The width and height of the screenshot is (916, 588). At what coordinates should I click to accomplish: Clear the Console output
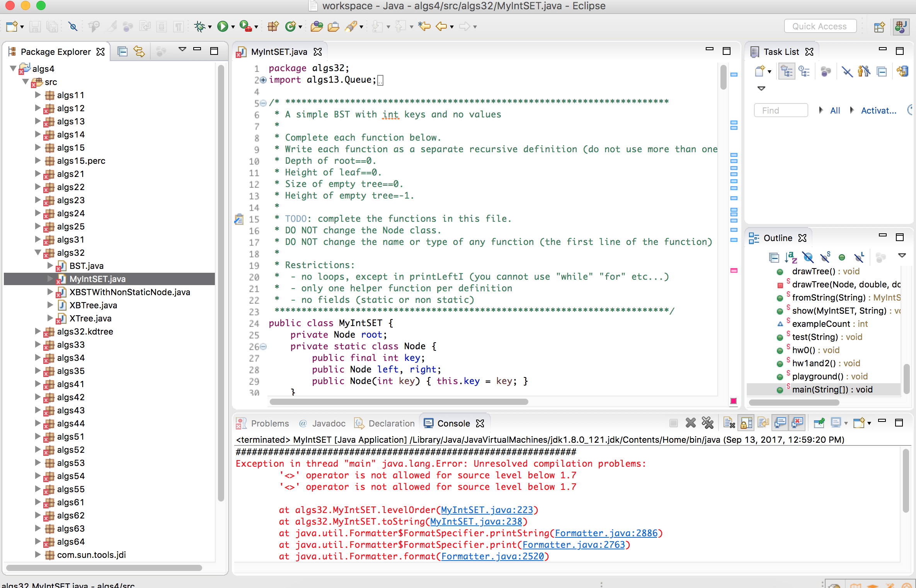[x=730, y=423]
